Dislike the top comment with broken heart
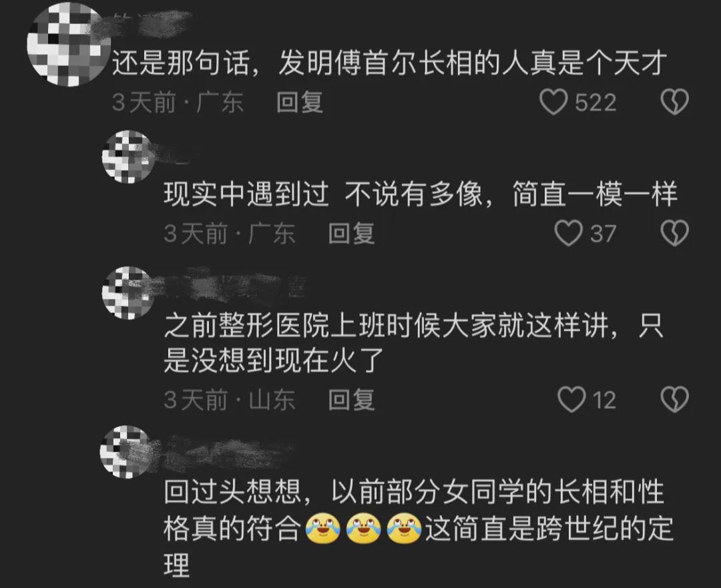 (x=674, y=101)
